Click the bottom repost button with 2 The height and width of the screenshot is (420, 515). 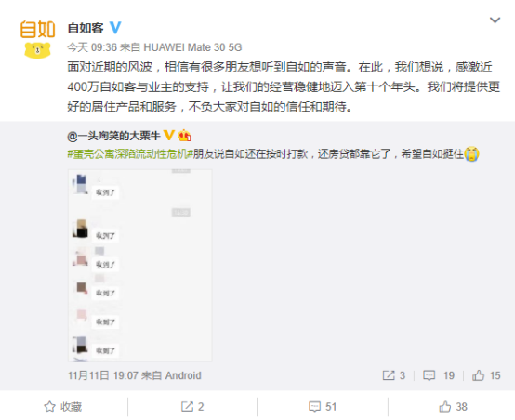[x=192, y=407]
